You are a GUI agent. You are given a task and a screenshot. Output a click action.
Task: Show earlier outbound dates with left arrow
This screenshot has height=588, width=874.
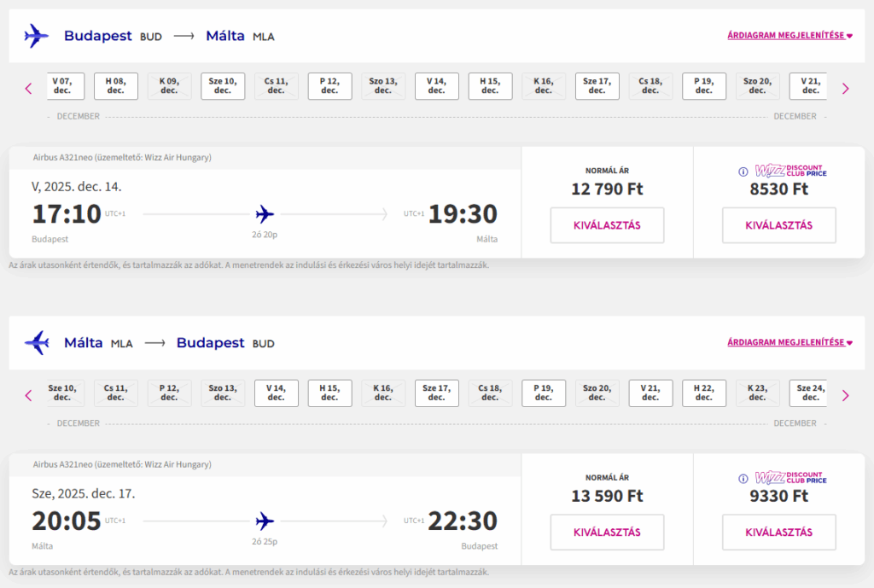point(28,89)
